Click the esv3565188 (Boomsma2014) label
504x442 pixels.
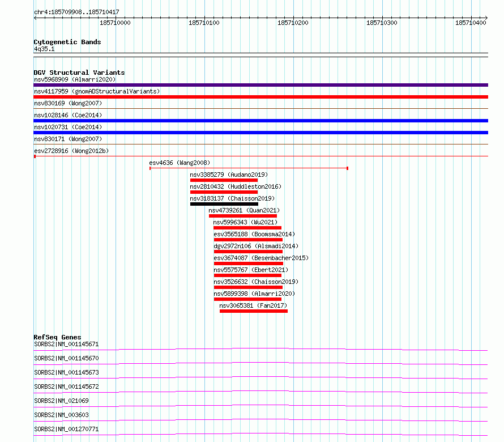pos(254,234)
